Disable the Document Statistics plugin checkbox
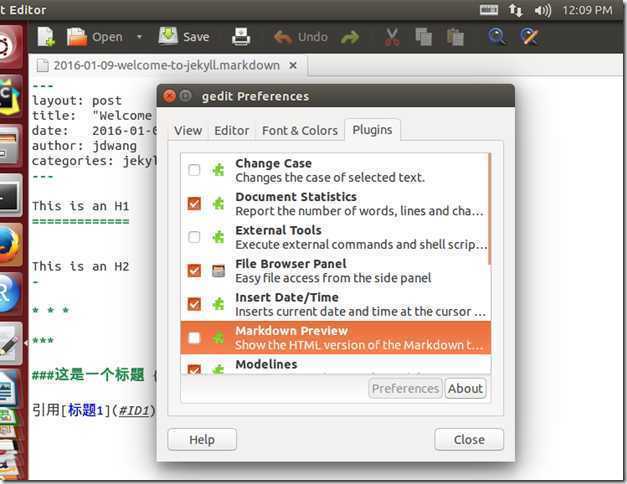 (194, 204)
